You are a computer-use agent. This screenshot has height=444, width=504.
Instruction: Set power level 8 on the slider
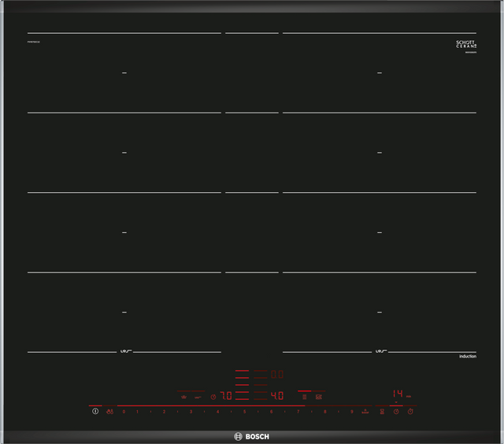(x=324, y=412)
